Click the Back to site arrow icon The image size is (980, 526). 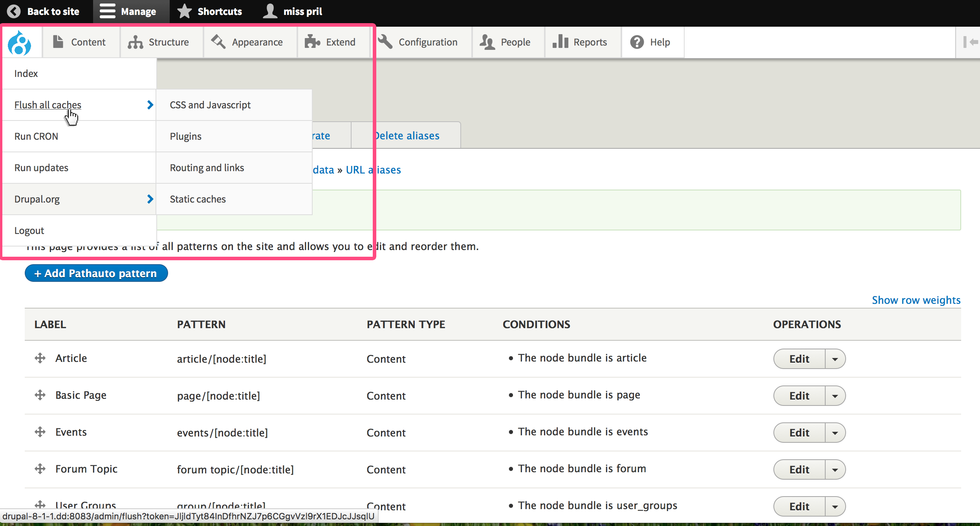click(x=14, y=11)
